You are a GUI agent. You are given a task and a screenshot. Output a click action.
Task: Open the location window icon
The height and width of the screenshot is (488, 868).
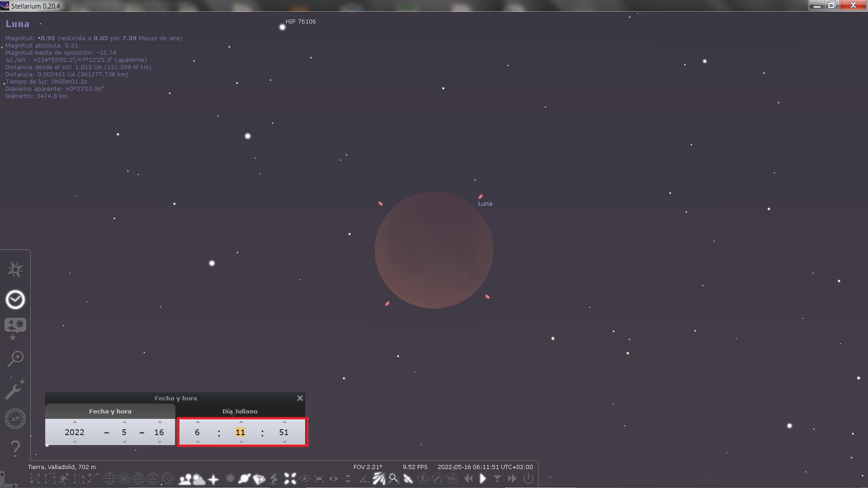point(15,270)
